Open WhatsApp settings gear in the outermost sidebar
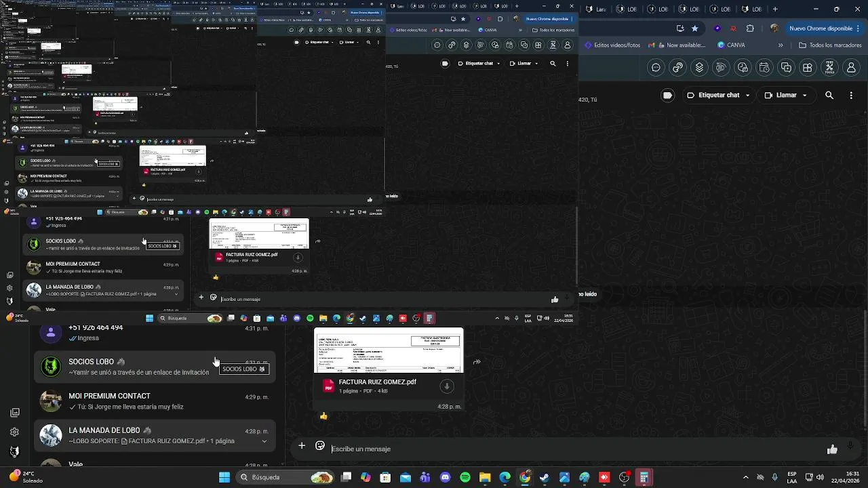 click(14, 432)
